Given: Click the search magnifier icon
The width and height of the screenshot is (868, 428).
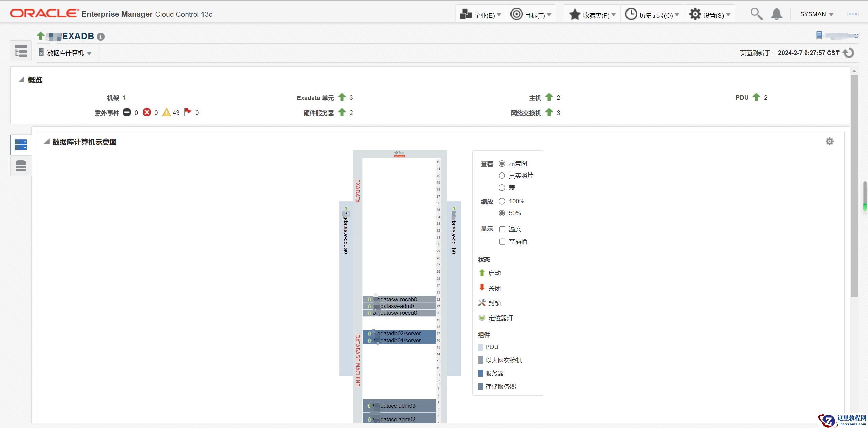Looking at the screenshot, I should pyautogui.click(x=756, y=14).
